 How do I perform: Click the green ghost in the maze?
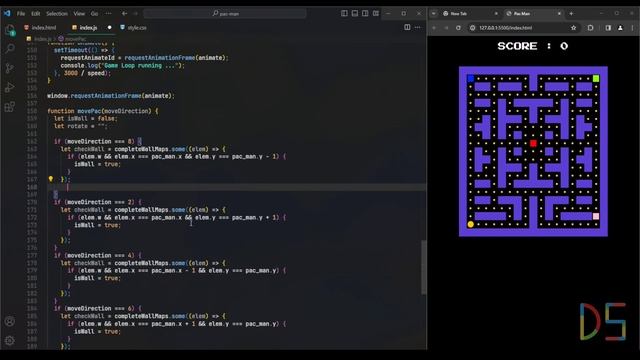(596, 78)
